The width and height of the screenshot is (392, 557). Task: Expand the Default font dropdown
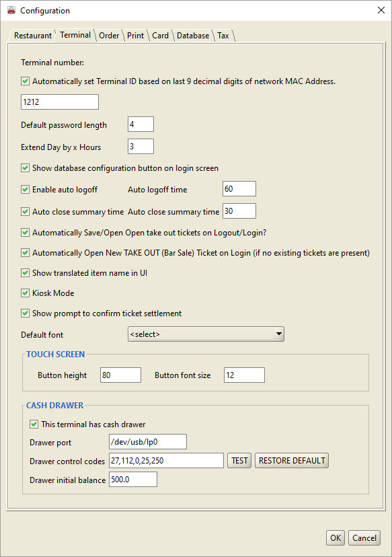206,334
